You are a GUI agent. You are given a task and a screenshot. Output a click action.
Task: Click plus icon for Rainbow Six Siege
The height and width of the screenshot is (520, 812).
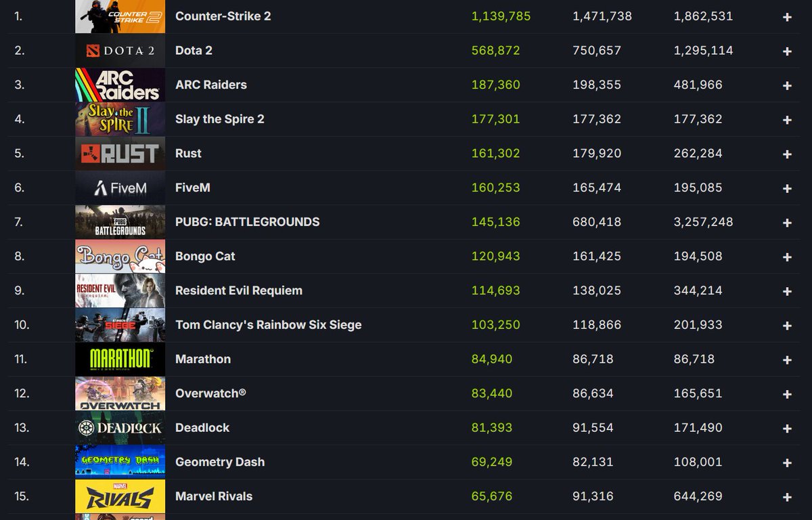pyautogui.click(x=787, y=326)
